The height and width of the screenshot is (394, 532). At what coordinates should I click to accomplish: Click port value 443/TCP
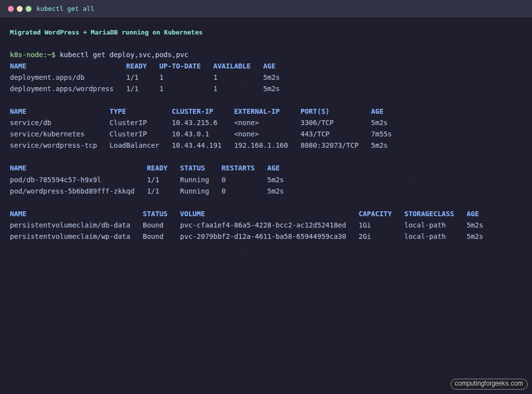(x=315, y=134)
